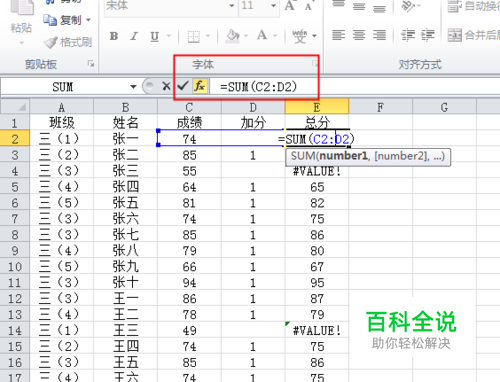Select row 5 header
This screenshot has width=500, height=382.
coord(15,187)
